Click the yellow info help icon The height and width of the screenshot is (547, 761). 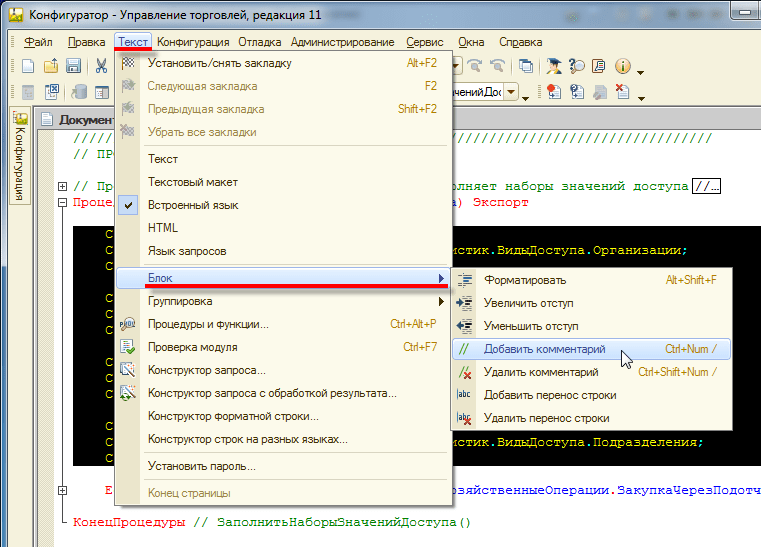point(622,66)
